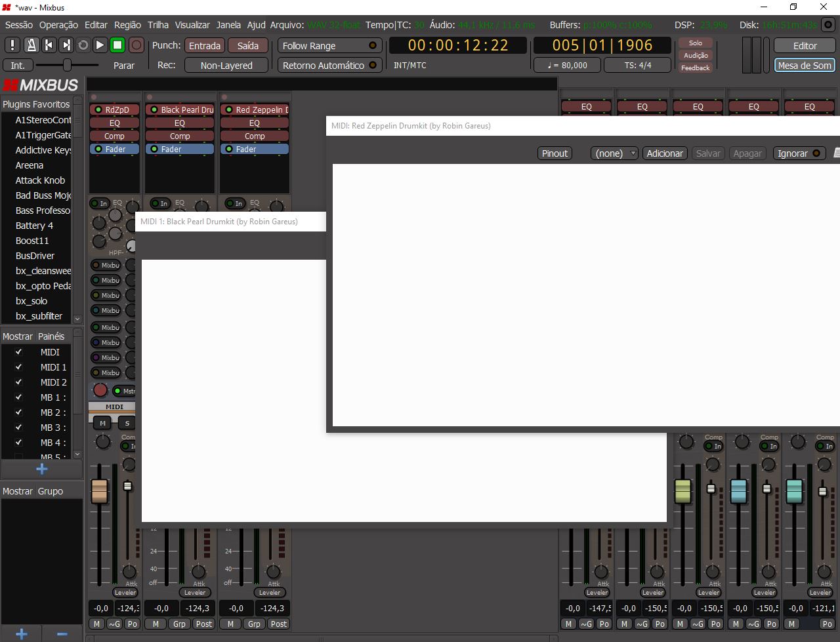Open the tempo 80,000 selector
Viewport: 840px width, 642px height.
568,65
